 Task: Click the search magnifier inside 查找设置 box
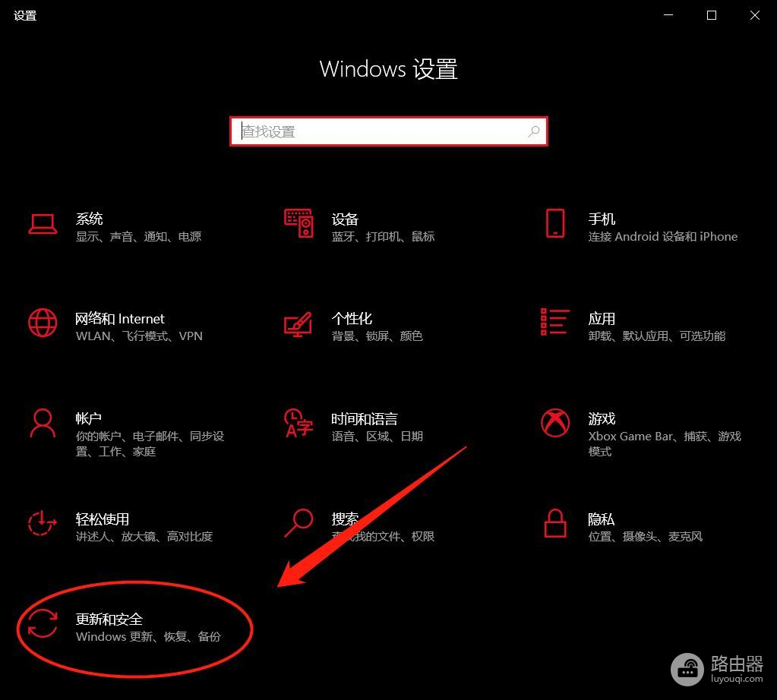pyautogui.click(x=534, y=131)
